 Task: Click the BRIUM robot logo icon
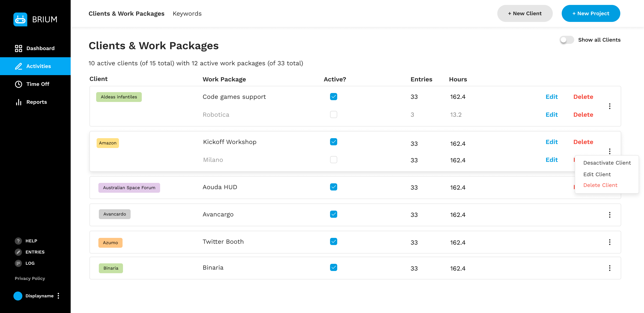click(20, 19)
